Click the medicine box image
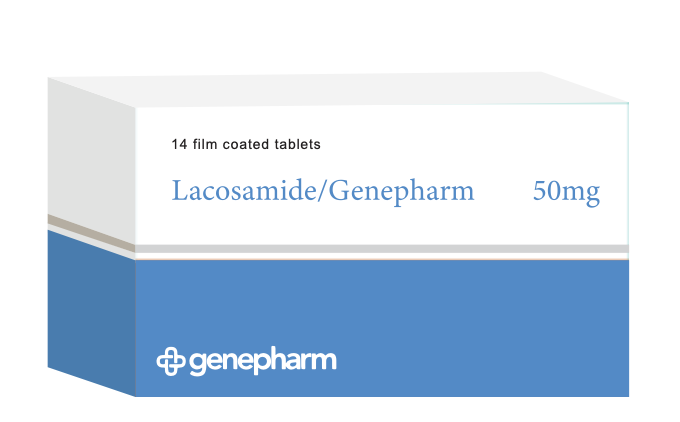 pos(340,235)
